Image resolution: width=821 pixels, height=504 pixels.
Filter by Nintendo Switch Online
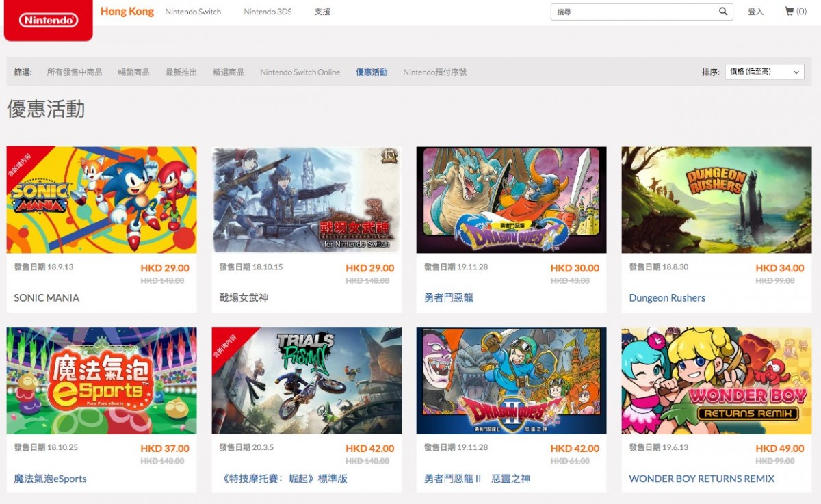[x=300, y=72]
